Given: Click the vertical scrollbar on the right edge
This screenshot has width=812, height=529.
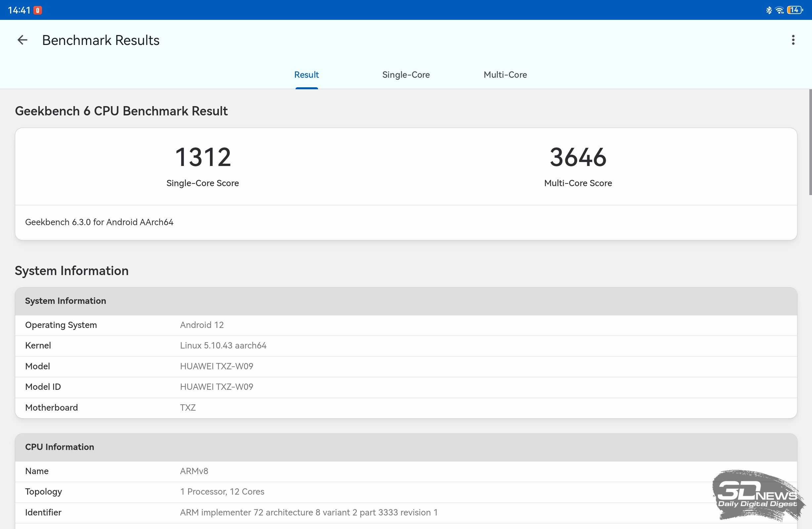Looking at the screenshot, I should click(x=810, y=142).
